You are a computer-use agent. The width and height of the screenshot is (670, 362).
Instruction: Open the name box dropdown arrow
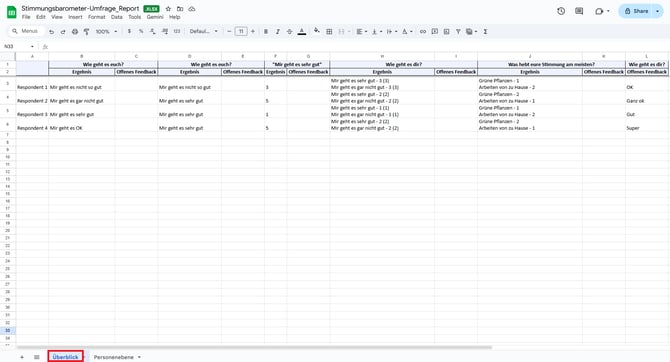coord(32,47)
